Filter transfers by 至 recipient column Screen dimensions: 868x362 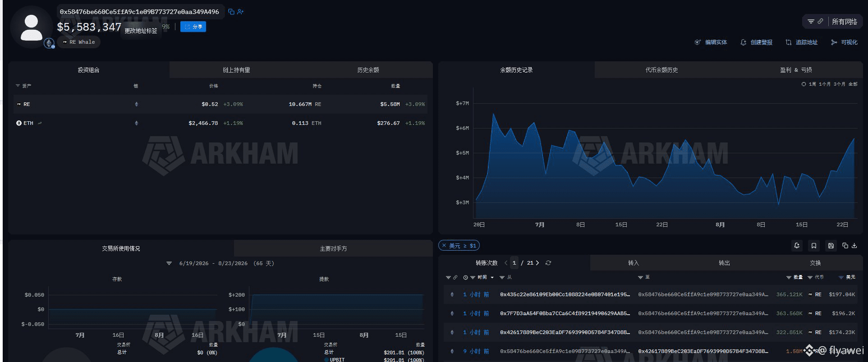pyautogui.click(x=643, y=277)
